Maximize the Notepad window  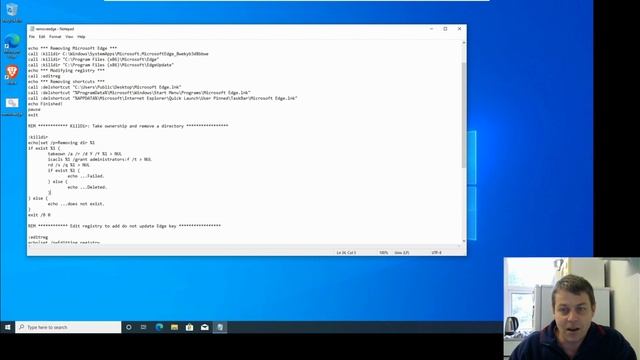click(x=445, y=29)
